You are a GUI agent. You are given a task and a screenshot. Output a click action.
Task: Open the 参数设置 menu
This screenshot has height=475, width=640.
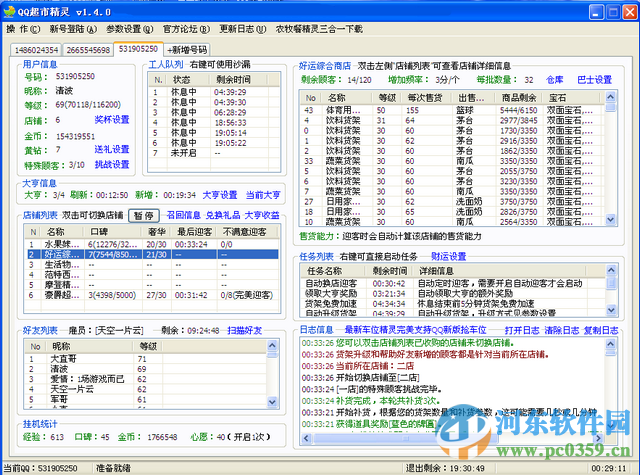pos(128,29)
